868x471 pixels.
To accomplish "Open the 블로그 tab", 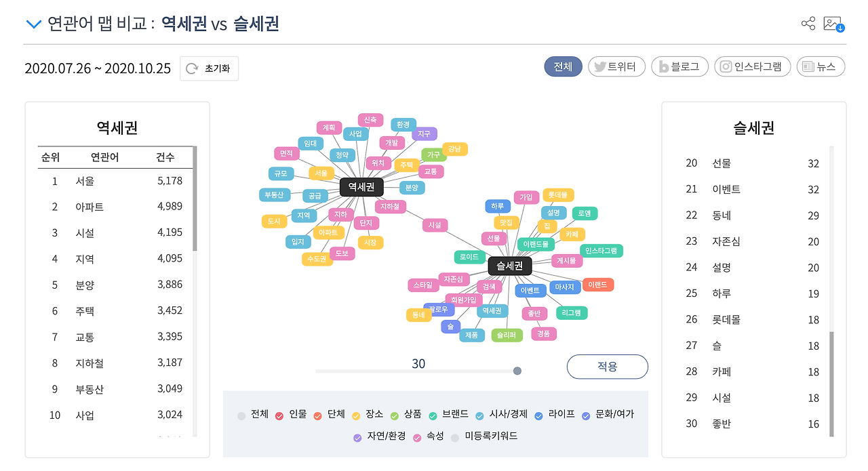I will coord(679,66).
